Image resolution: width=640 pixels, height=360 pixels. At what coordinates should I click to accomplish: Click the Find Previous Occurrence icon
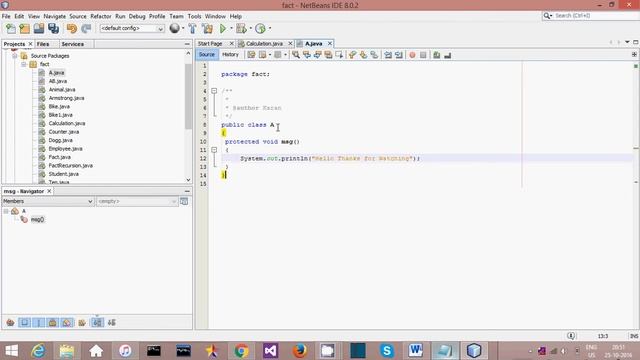[307, 55]
